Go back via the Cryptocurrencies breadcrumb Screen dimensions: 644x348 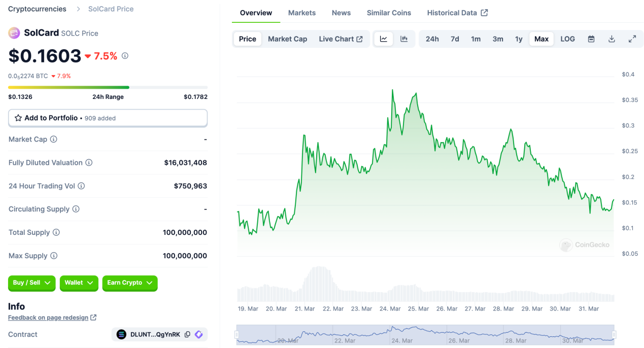[37, 9]
